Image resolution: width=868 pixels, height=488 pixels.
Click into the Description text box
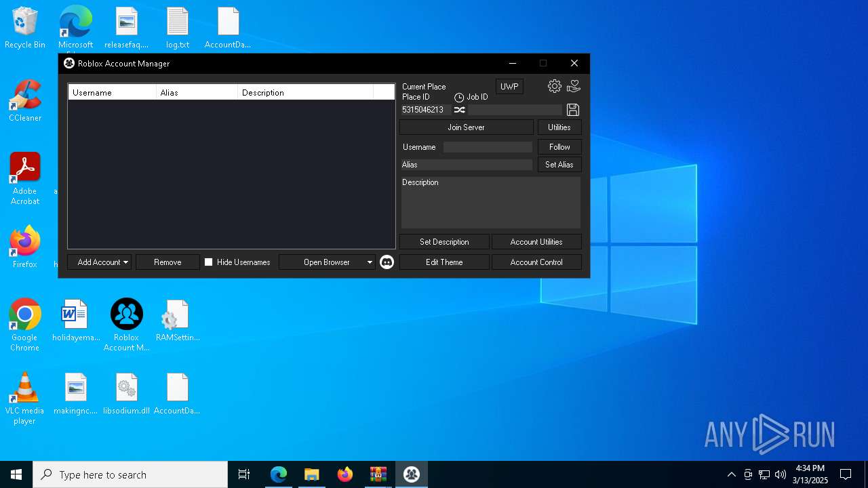click(490, 203)
